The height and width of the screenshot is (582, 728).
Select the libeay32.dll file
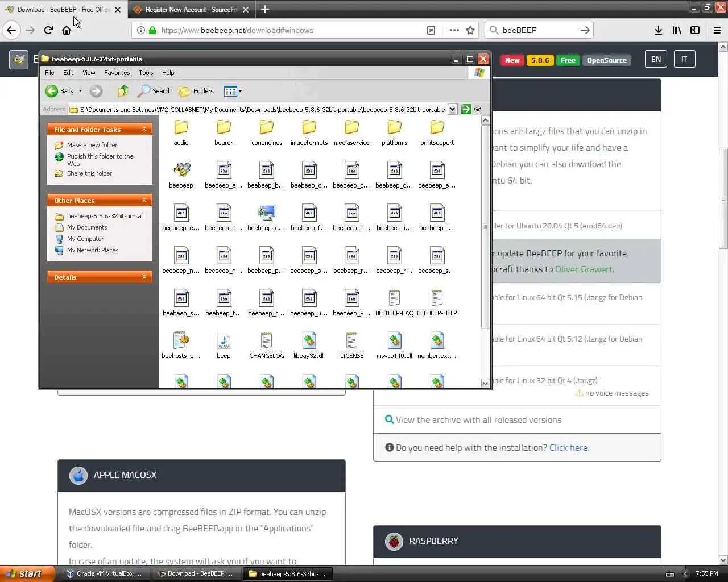coord(309,346)
